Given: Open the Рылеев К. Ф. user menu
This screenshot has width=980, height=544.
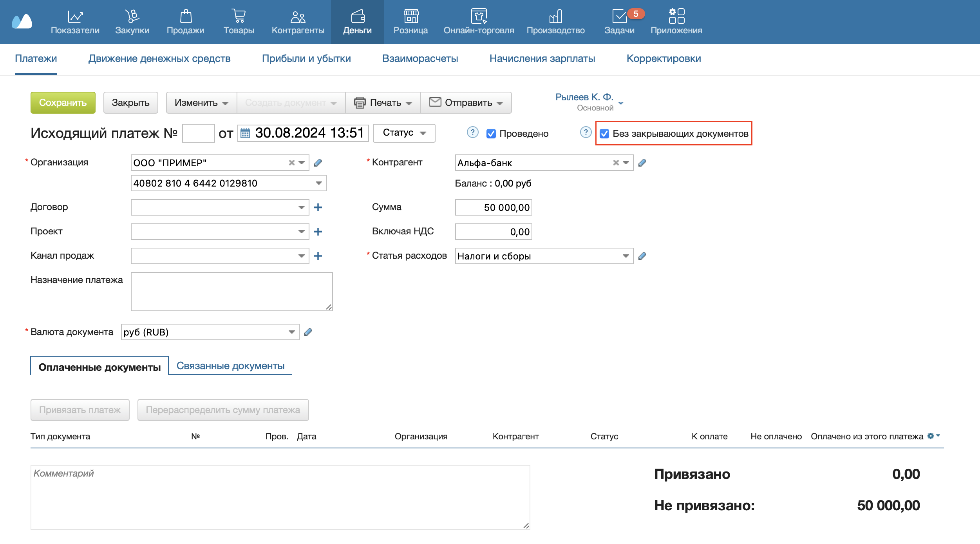Looking at the screenshot, I should (x=589, y=102).
